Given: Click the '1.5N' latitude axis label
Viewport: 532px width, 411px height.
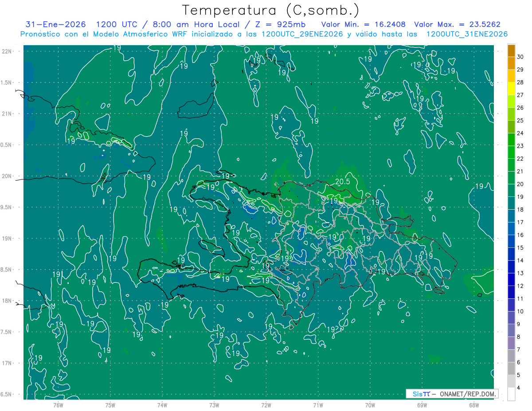Looking at the screenshot, I should tap(7, 82).
